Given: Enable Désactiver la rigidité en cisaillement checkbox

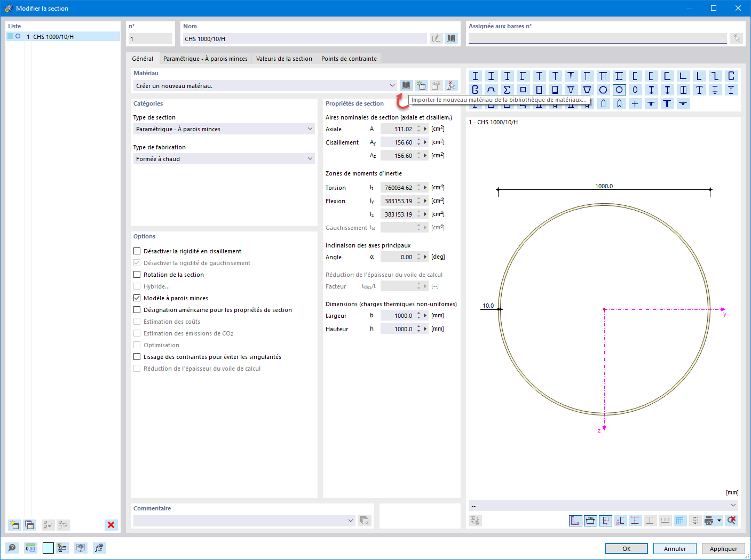Looking at the screenshot, I should coord(137,251).
